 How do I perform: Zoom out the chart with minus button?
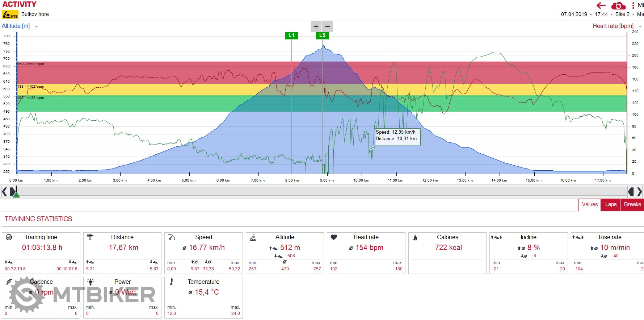coord(328,26)
